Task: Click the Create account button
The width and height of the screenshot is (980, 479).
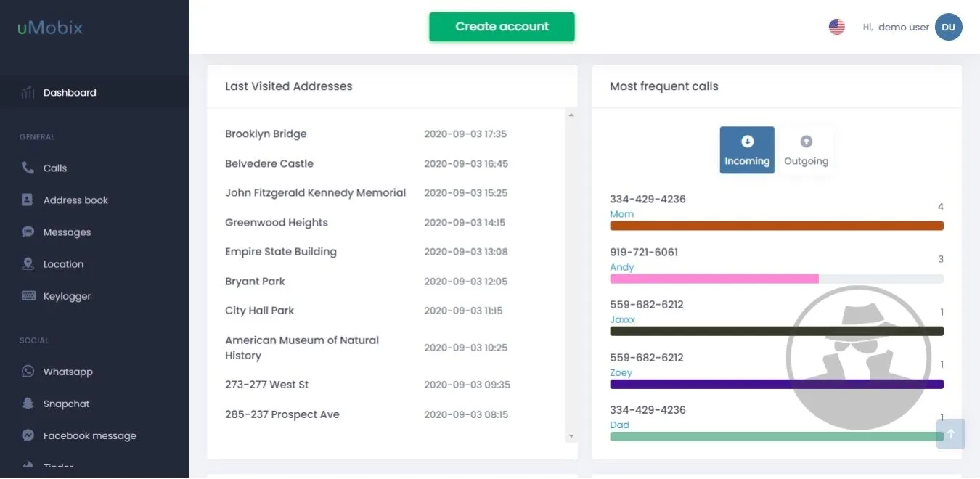Action: pyautogui.click(x=502, y=27)
